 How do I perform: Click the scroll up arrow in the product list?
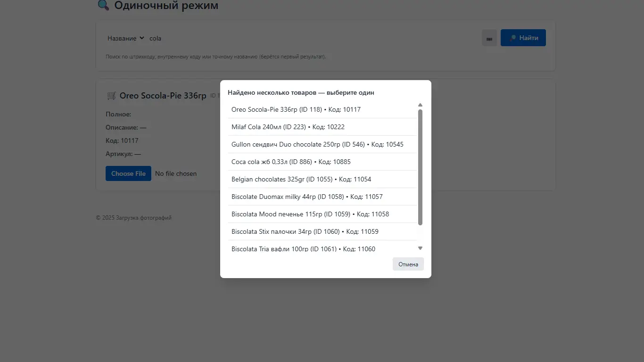click(420, 105)
